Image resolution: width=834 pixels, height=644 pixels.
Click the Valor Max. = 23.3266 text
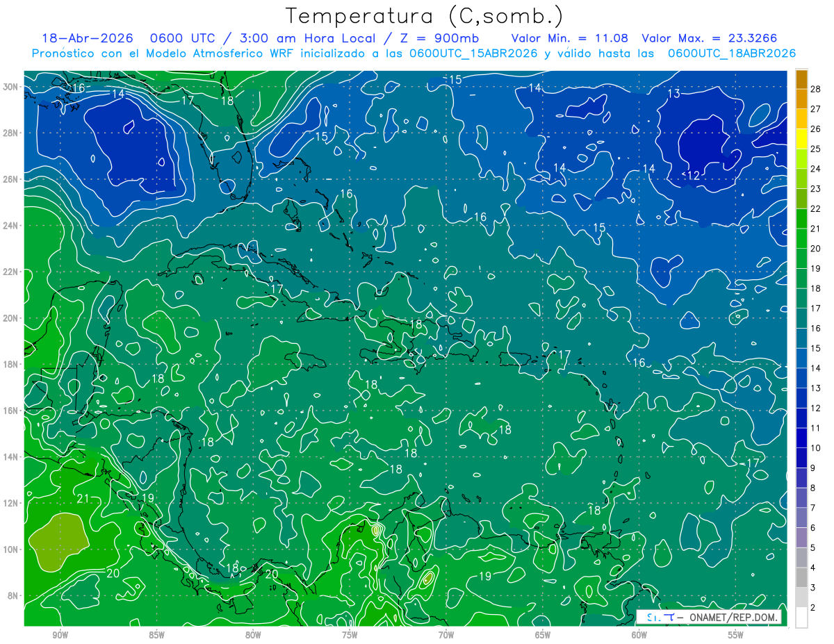pos(710,38)
